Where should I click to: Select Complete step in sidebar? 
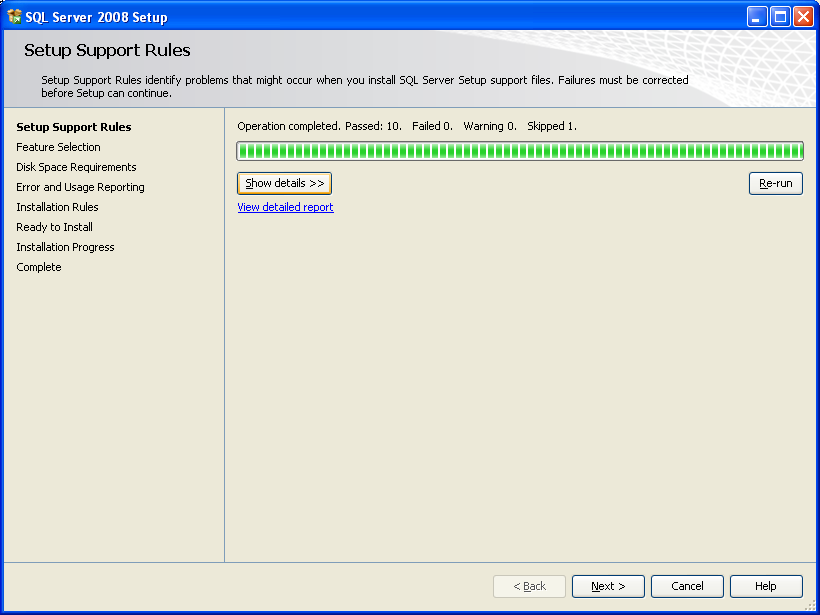tap(39, 267)
